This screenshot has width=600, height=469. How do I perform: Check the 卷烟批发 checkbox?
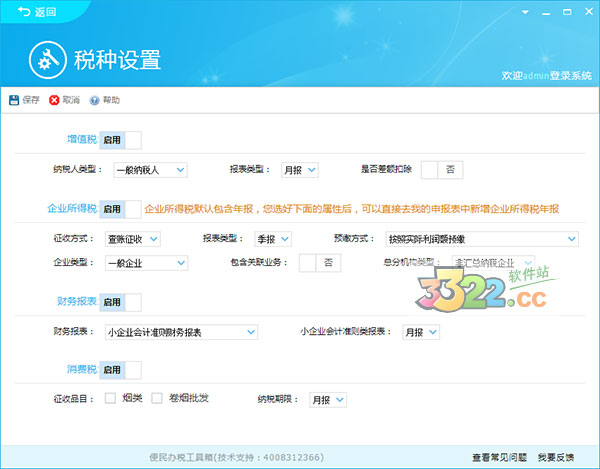click(157, 398)
